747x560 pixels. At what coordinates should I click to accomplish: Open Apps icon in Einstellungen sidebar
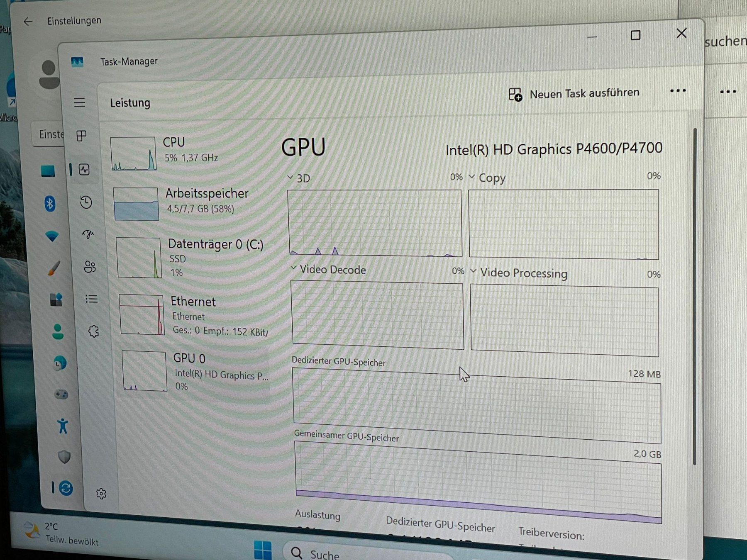point(56,299)
